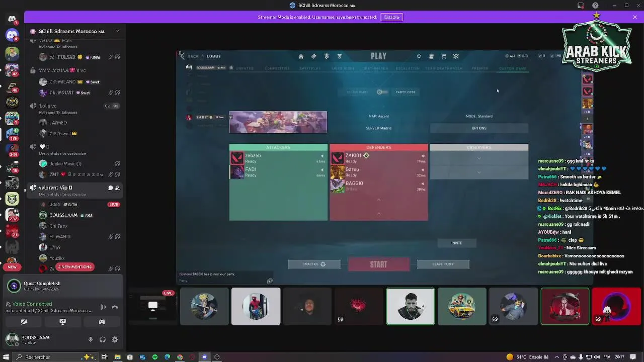Click NEW unread servers pill
This screenshot has height=362, width=644.
coord(12,267)
